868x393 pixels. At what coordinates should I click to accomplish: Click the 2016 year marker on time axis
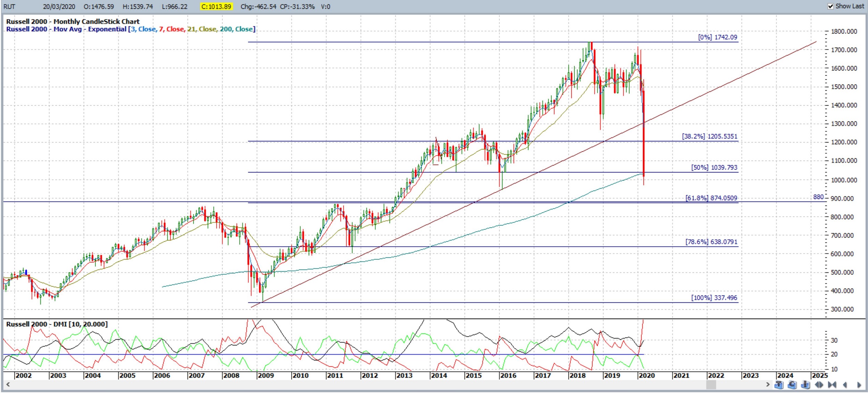point(508,375)
